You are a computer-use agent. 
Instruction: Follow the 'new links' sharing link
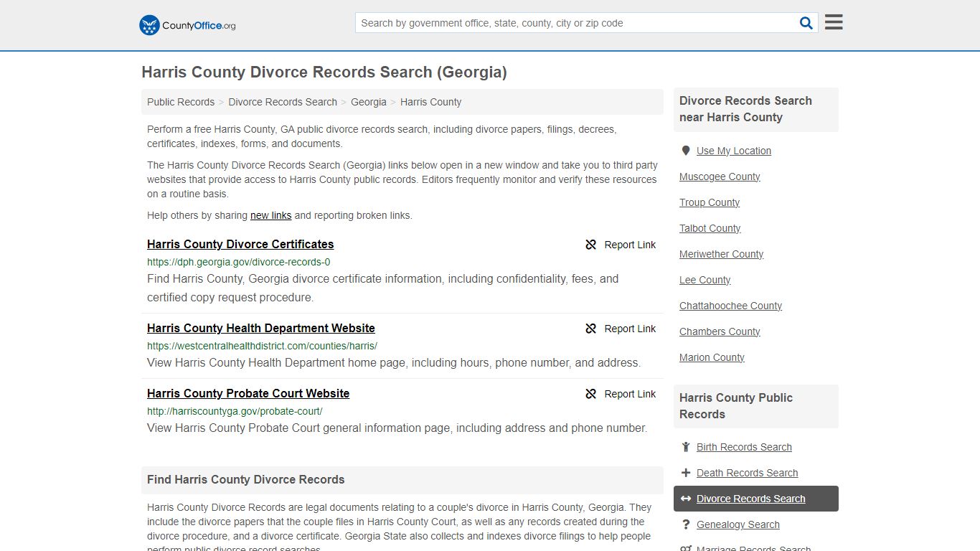(271, 215)
